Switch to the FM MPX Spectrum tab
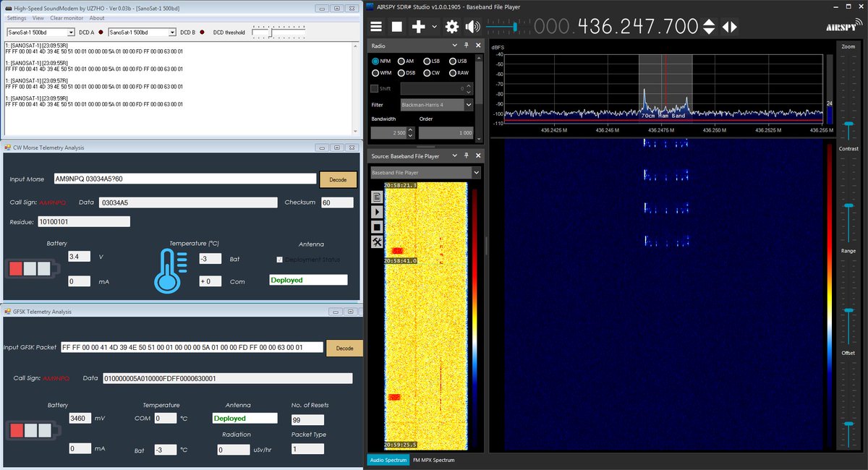Screen dimensions: 868x470 pos(434,460)
